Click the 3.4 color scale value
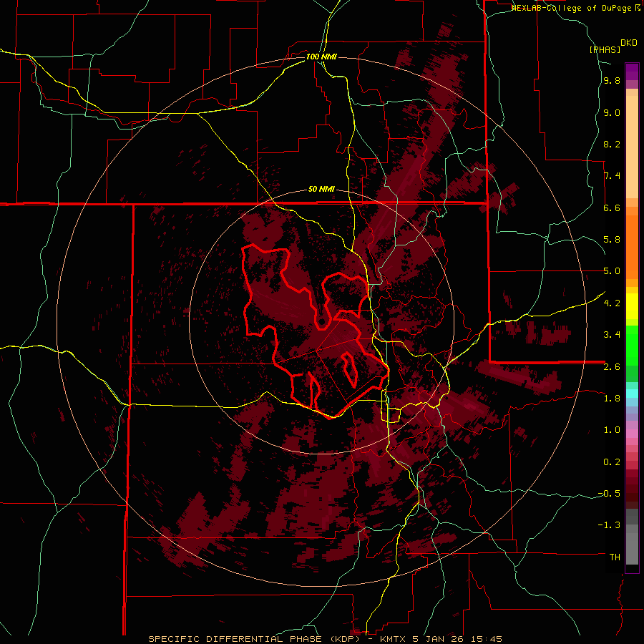Viewport: 644px width, 644px height. click(612, 335)
